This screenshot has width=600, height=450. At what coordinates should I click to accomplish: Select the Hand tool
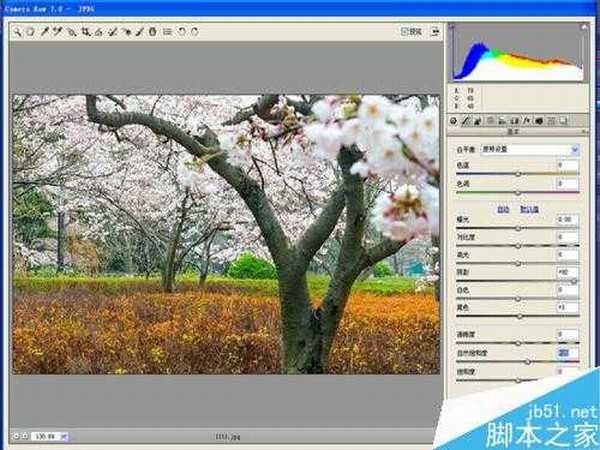(x=30, y=31)
